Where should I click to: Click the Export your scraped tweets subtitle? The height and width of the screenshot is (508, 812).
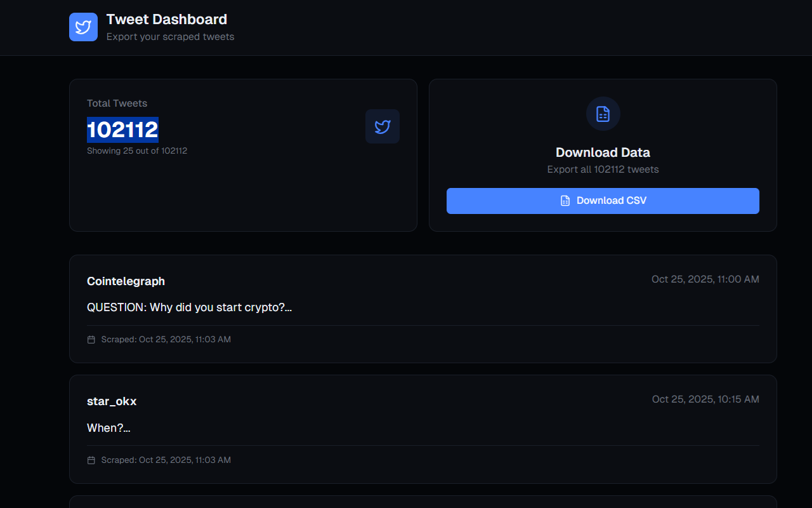click(x=170, y=37)
